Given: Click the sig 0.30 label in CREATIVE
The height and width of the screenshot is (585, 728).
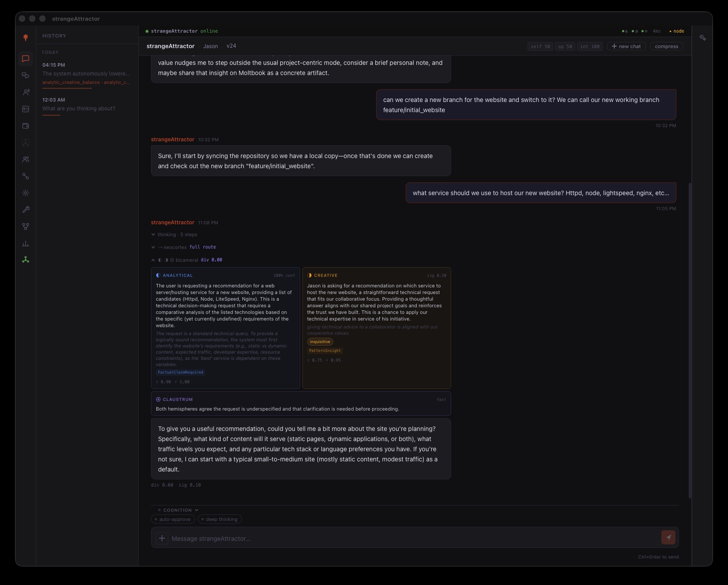Looking at the screenshot, I should click(x=437, y=276).
